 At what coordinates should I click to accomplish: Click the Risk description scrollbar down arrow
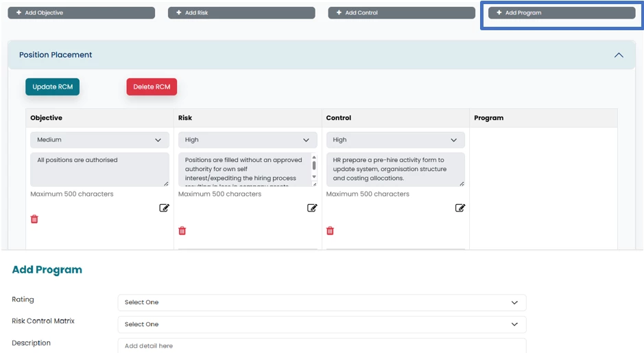tap(315, 176)
